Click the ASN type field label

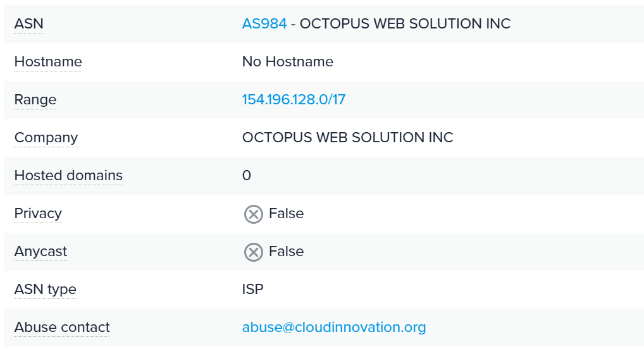click(x=45, y=290)
